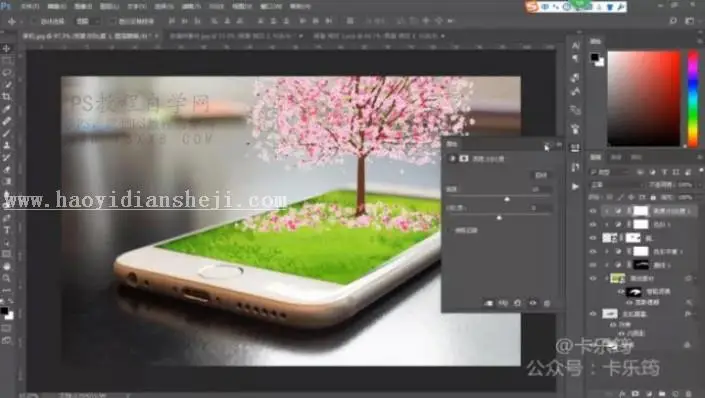
Task: Select the Zoom tool in toolbar
Action: (x=7, y=278)
